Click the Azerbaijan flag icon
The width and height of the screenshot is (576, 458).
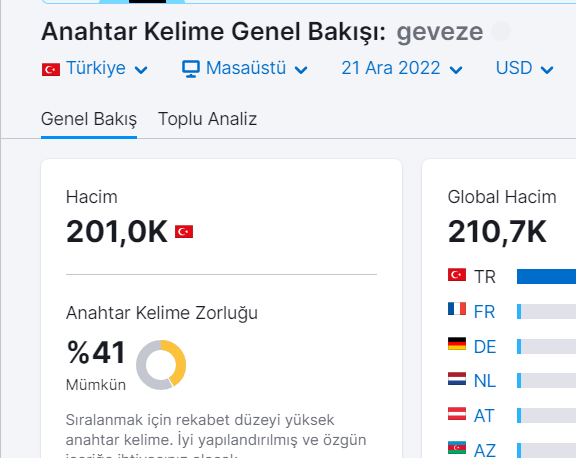[457, 448]
